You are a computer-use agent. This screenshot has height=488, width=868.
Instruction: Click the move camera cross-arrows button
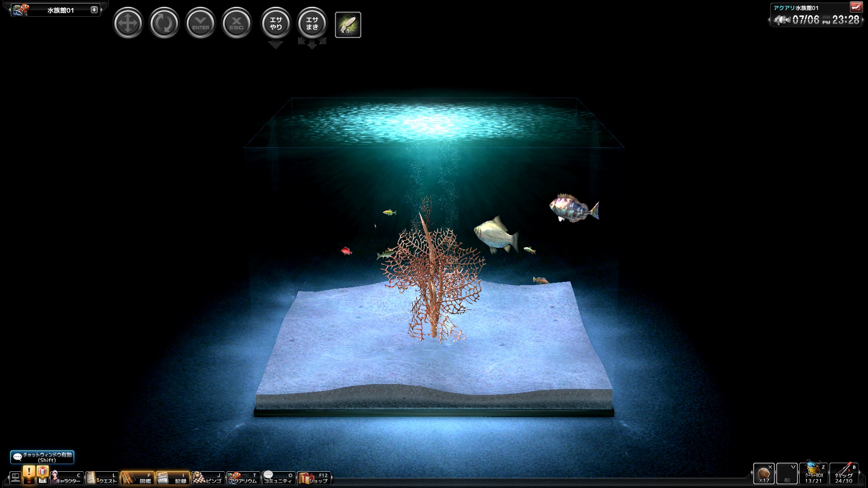128,23
